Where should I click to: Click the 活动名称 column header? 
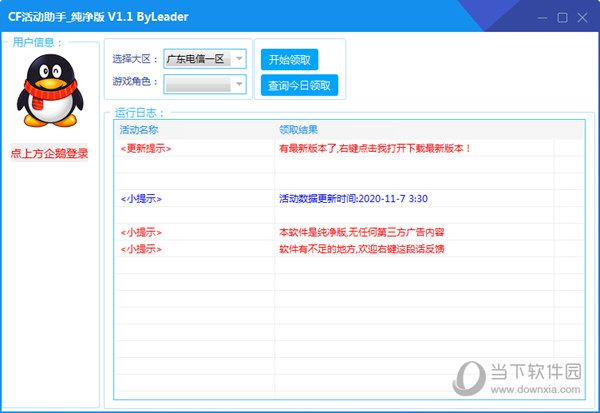(x=139, y=130)
